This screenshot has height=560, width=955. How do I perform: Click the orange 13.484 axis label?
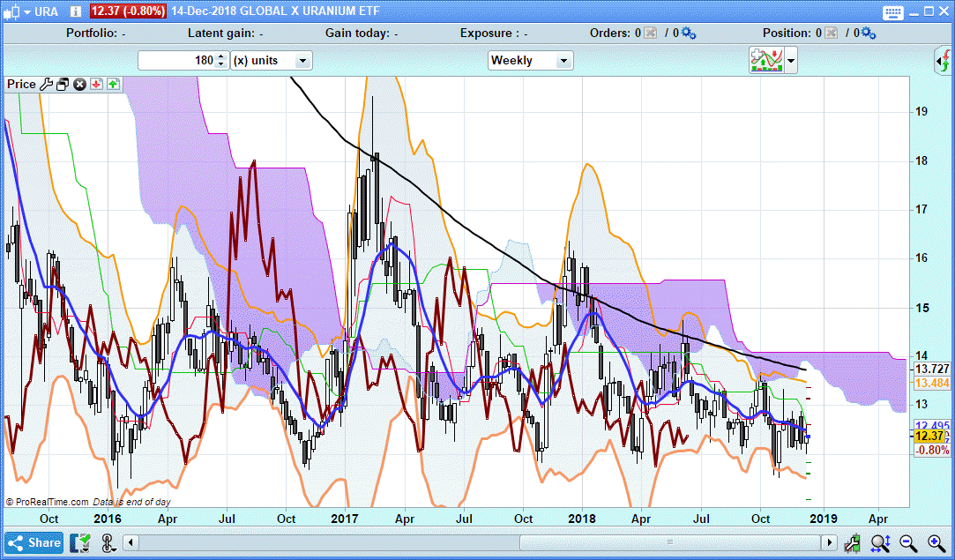pos(932,384)
